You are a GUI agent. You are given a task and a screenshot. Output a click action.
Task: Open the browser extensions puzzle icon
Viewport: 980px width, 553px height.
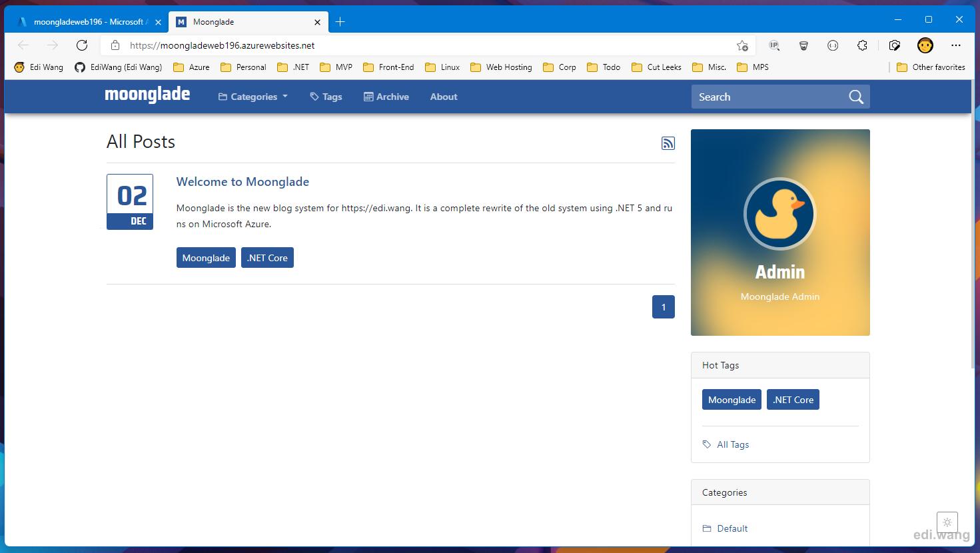pyautogui.click(x=862, y=45)
